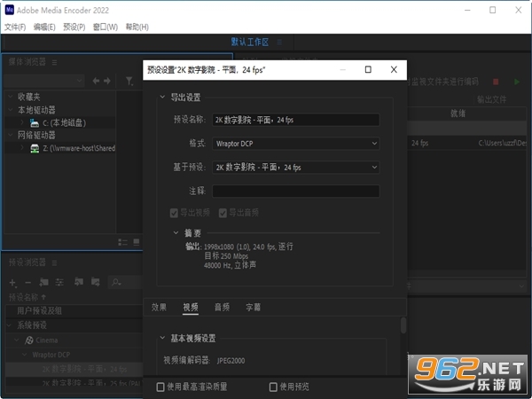
Task: Open the 格式 Wraptor DCP dropdown
Action: pyautogui.click(x=296, y=144)
